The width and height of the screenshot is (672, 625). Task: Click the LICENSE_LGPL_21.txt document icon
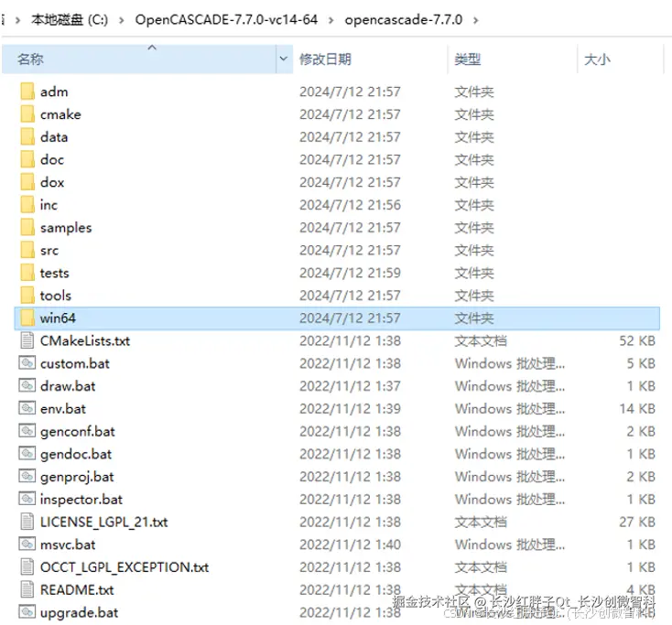[x=27, y=522]
